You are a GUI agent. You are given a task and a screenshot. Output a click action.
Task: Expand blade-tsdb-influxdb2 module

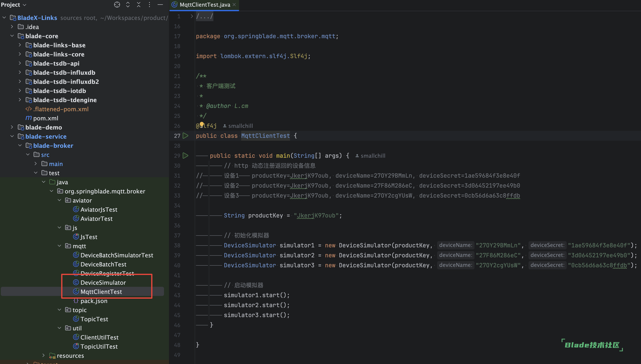pyautogui.click(x=20, y=82)
